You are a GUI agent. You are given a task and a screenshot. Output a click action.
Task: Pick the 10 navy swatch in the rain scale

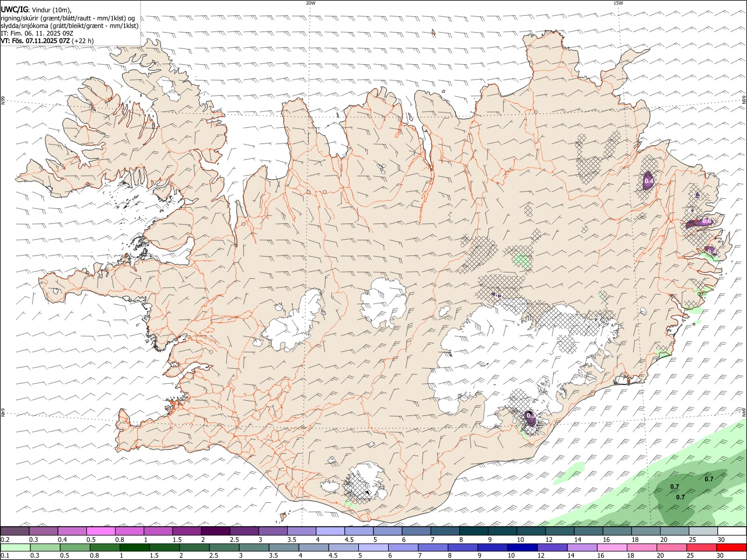tap(523, 548)
